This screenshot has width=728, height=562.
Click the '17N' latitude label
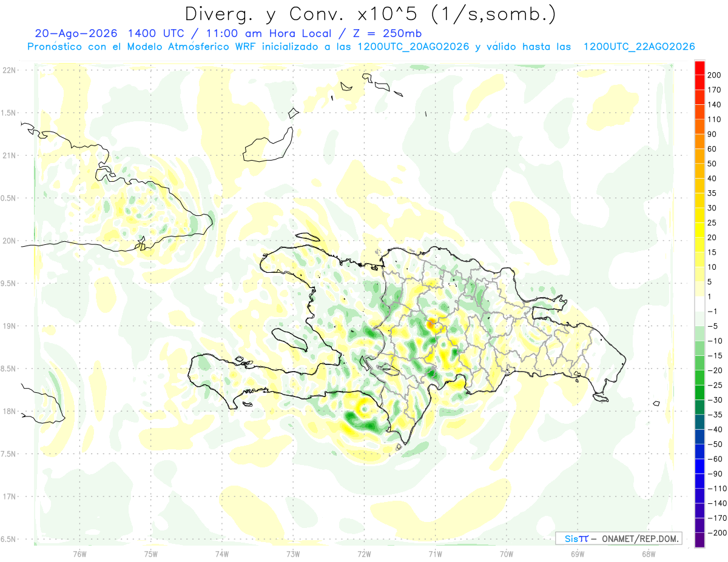(x=8, y=497)
